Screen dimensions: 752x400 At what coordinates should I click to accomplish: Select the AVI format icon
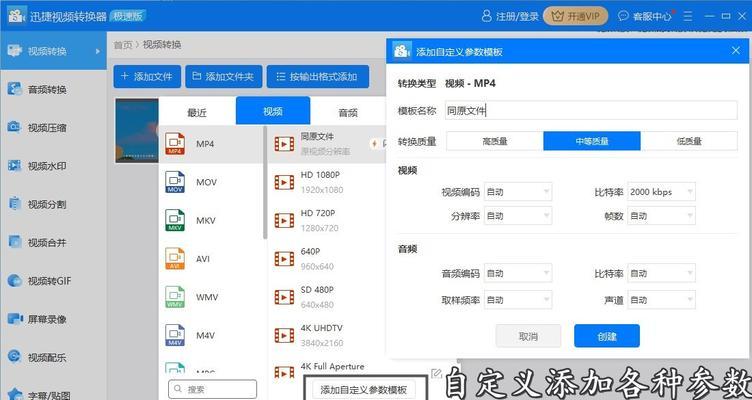pos(175,259)
